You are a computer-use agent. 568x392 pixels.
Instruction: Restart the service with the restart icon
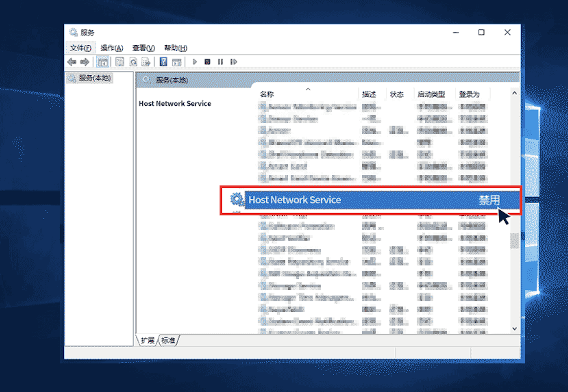(x=233, y=62)
